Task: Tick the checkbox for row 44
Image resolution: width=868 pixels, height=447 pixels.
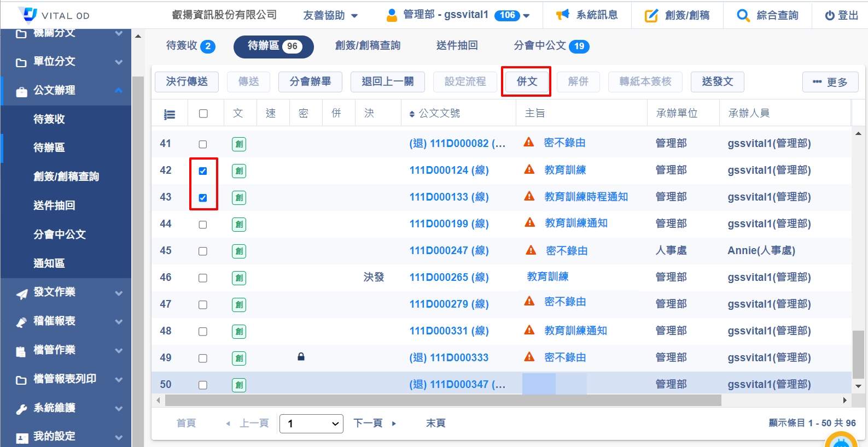Action: coord(203,225)
